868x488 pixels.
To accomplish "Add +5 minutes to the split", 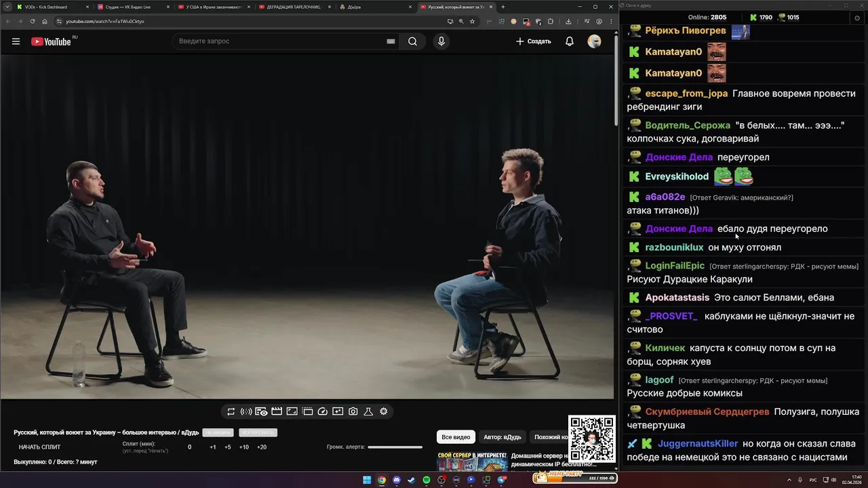I will coord(228,447).
